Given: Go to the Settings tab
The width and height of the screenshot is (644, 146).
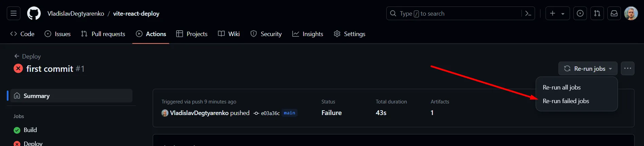Looking at the screenshot, I should click(x=350, y=34).
